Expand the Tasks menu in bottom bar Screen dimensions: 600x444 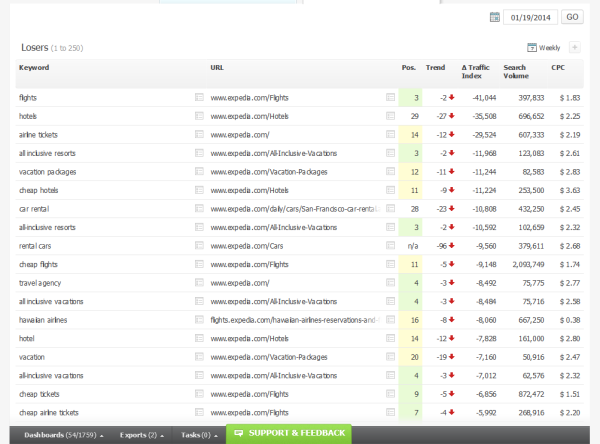194,435
